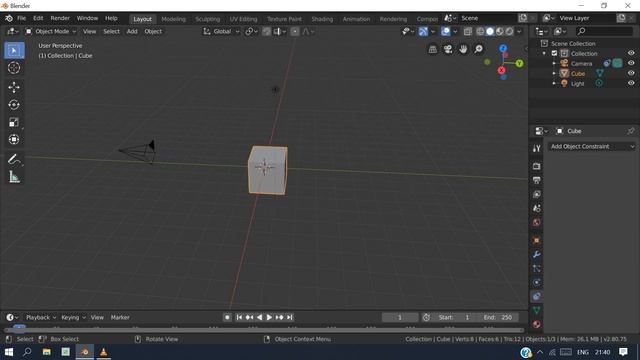Open the Object Constraints properties tab
Image resolution: width=640 pixels, height=360 pixels.
pyautogui.click(x=536, y=296)
